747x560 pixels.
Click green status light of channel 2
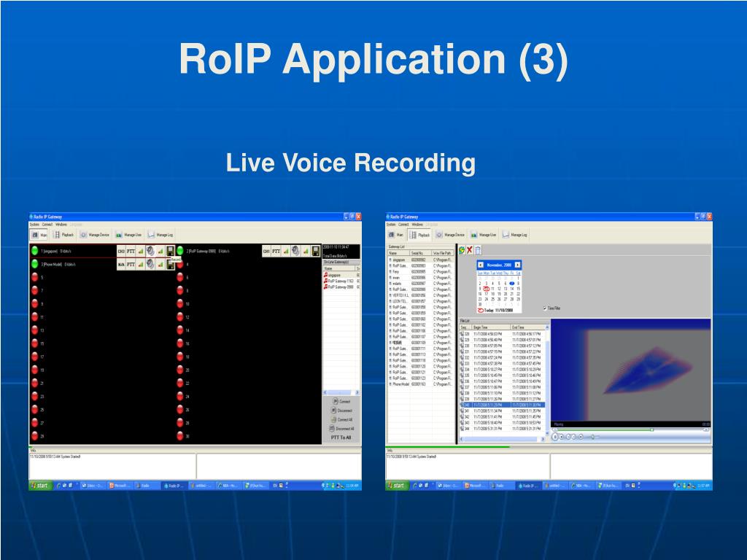pyautogui.click(x=180, y=251)
